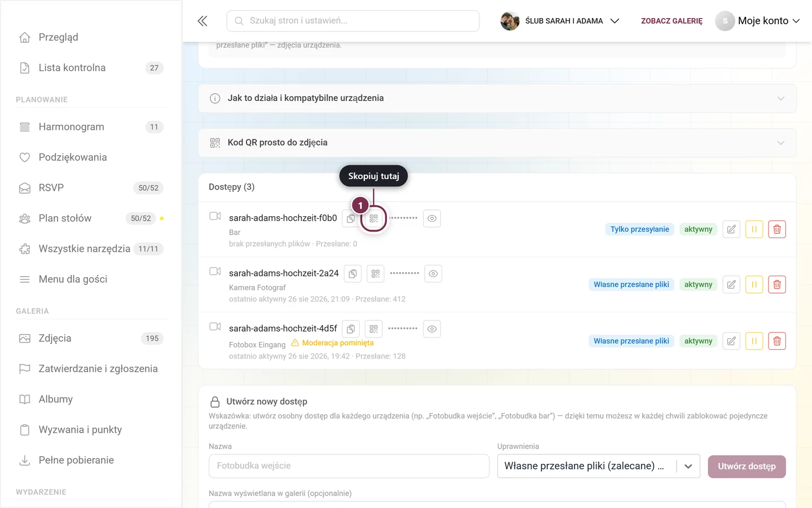Focus the Nazwa input field

point(349,466)
